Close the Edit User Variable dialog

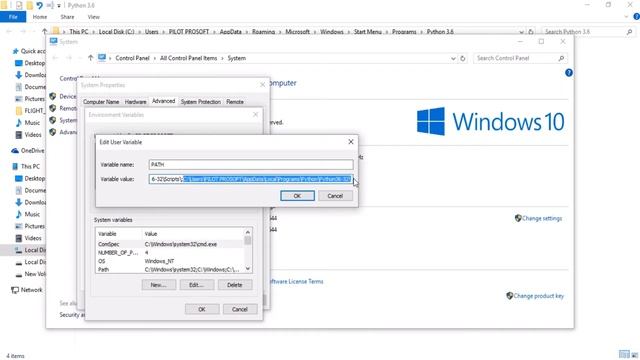(351, 142)
